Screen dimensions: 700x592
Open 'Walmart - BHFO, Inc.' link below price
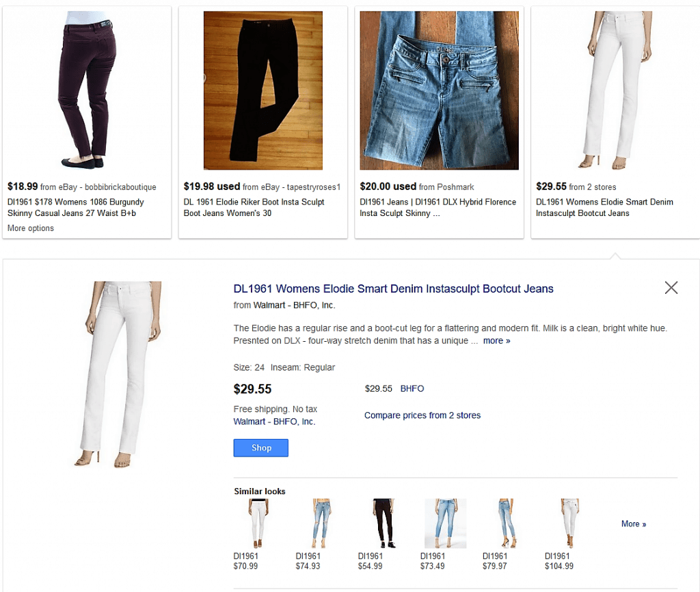(x=274, y=422)
